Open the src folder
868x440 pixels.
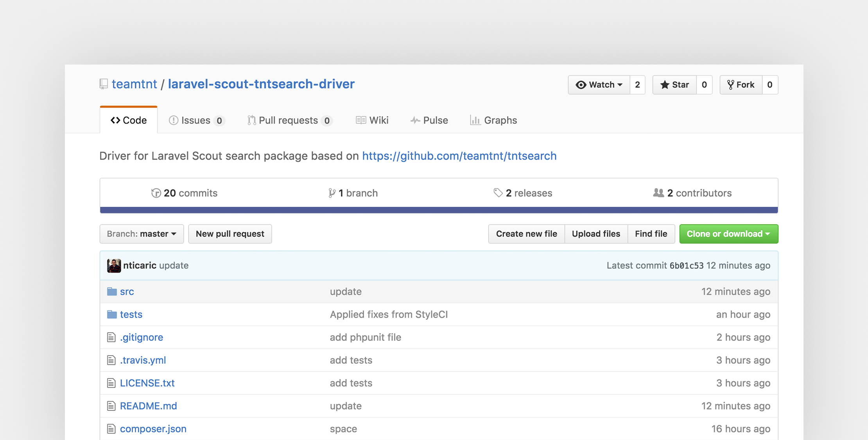(127, 292)
